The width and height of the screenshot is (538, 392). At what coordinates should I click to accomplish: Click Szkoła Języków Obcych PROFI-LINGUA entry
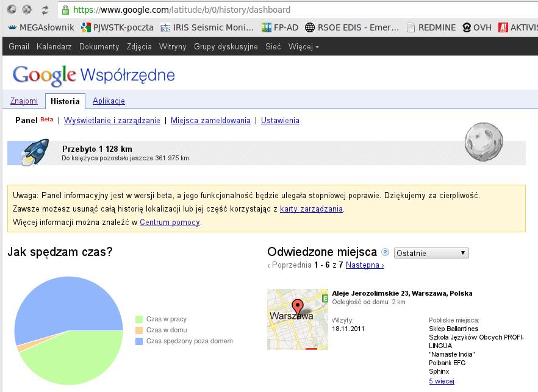pyautogui.click(x=476, y=341)
